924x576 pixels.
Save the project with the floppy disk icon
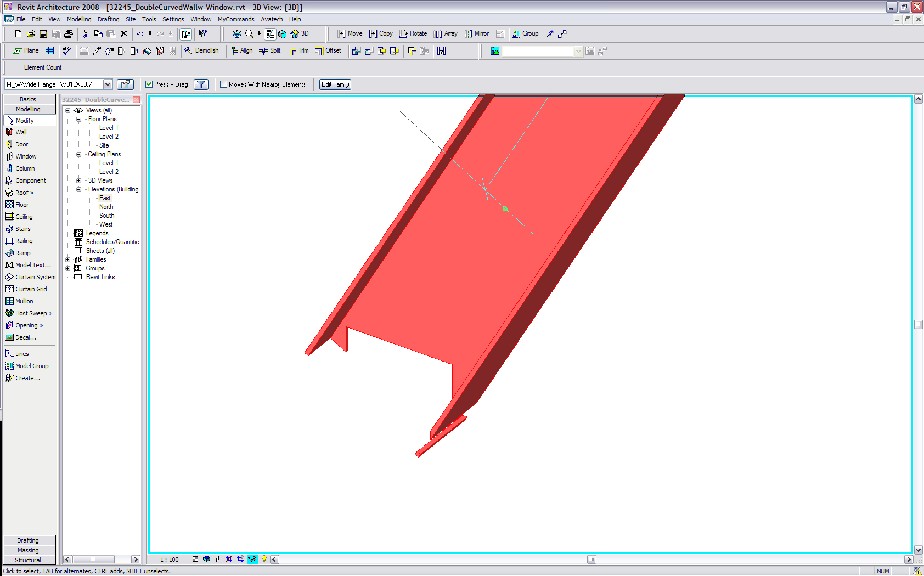pyautogui.click(x=43, y=34)
